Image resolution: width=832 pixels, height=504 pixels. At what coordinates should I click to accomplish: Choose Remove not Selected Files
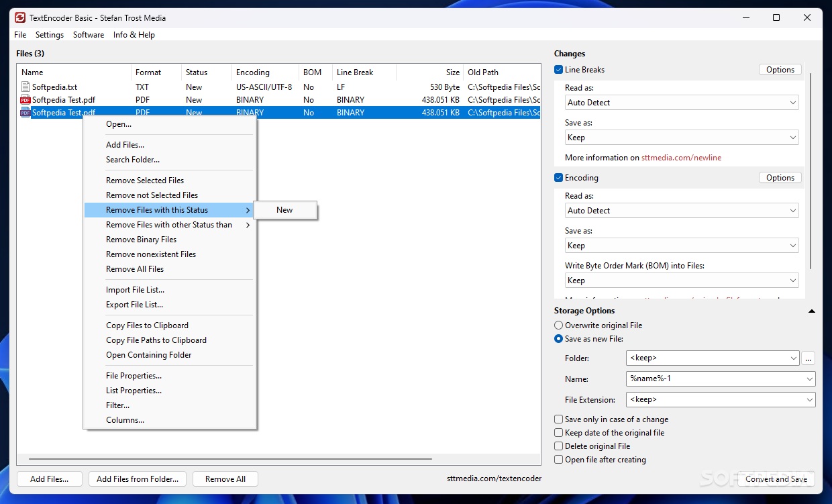click(169, 195)
